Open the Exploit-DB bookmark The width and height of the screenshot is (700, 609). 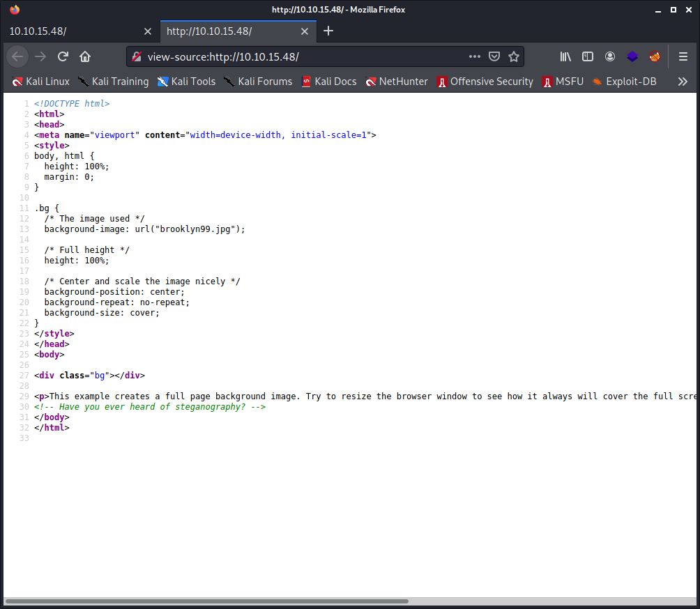coord(624,82)
